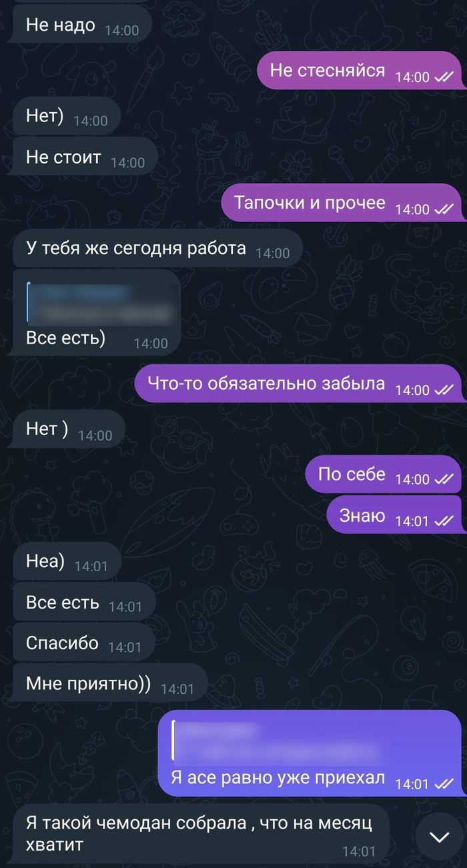
Task: Tap the "Спасибо" incoming message
Action: point(83,643)
